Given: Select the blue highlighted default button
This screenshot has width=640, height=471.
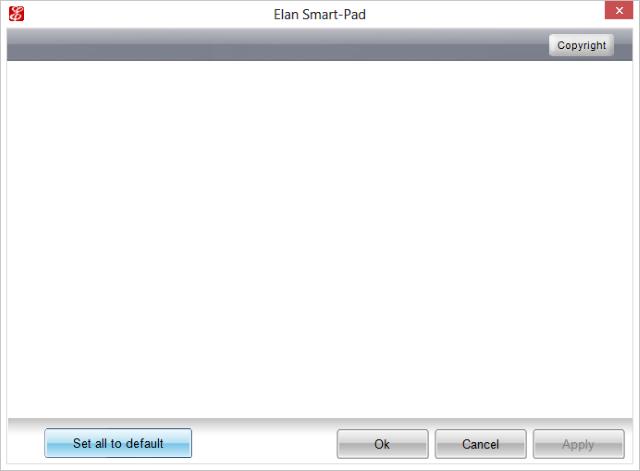Looking at the screenshot, I should tap(118, 443).
